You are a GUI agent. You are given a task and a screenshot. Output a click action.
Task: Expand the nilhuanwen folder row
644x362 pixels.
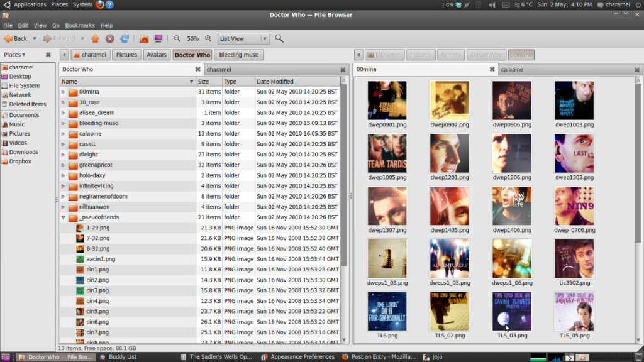pos(64,207)
